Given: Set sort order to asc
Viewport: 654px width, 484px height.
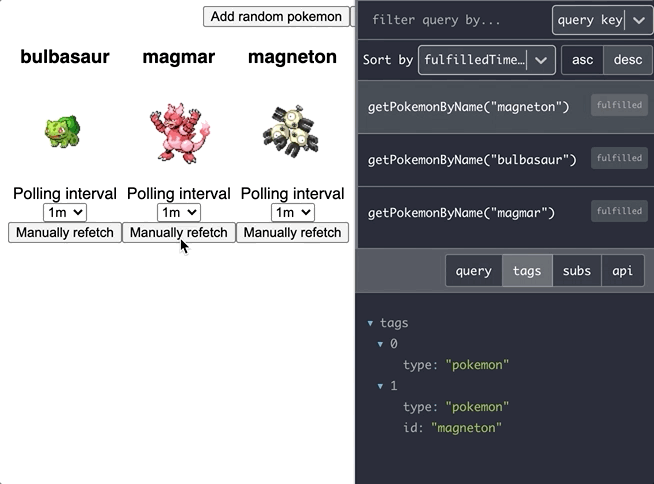Looking at the screenshot, I should [582, 60].
